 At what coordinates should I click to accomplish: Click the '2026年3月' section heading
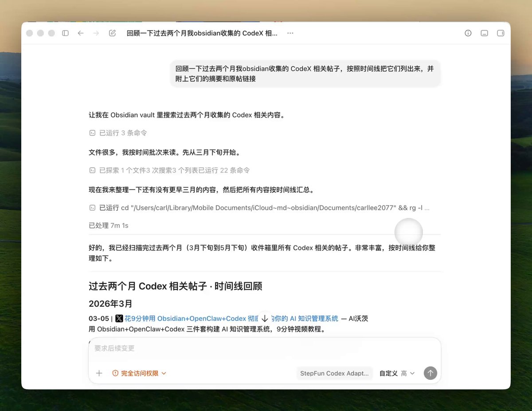[x=110, y=304]
